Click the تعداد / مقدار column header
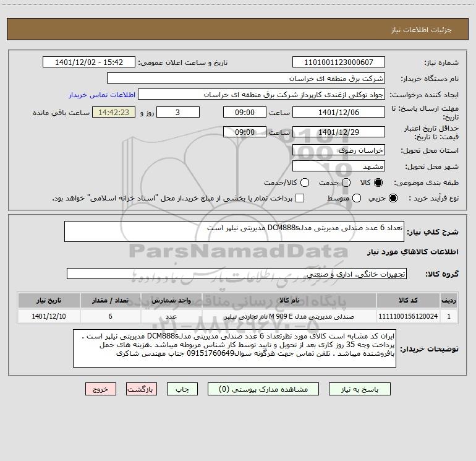 click(x=111, y=300)
